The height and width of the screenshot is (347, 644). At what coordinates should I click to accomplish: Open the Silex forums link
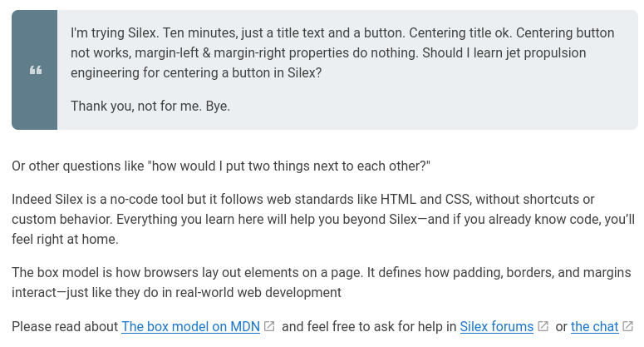click(496, 327)
